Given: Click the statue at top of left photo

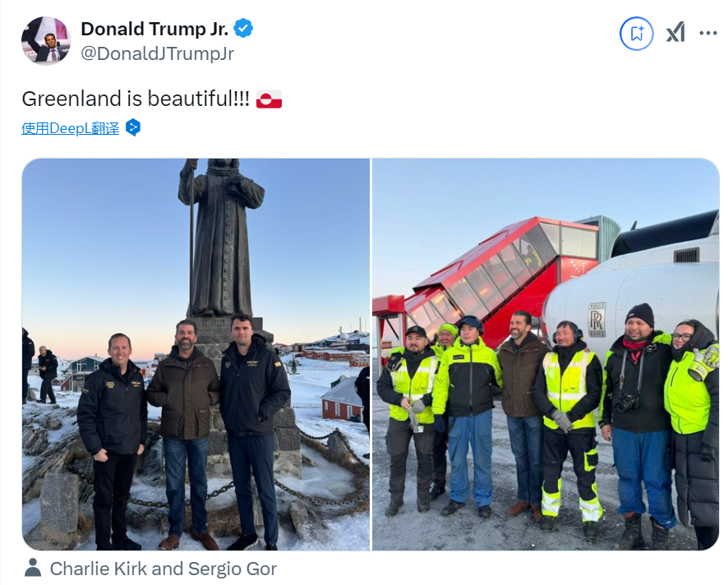Looking at the screenshot, I should [x=220, y=237].
